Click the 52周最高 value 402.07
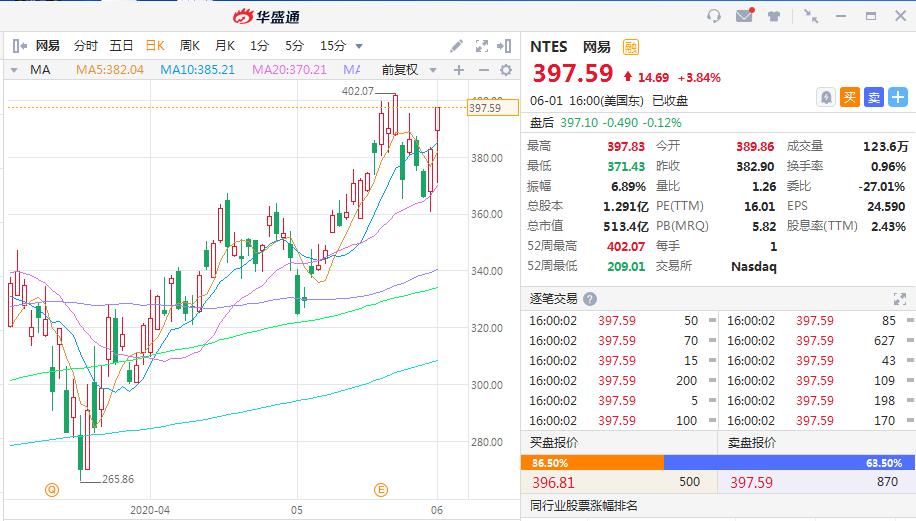Viewport: 916px width, 521px height. coord(626,246)
